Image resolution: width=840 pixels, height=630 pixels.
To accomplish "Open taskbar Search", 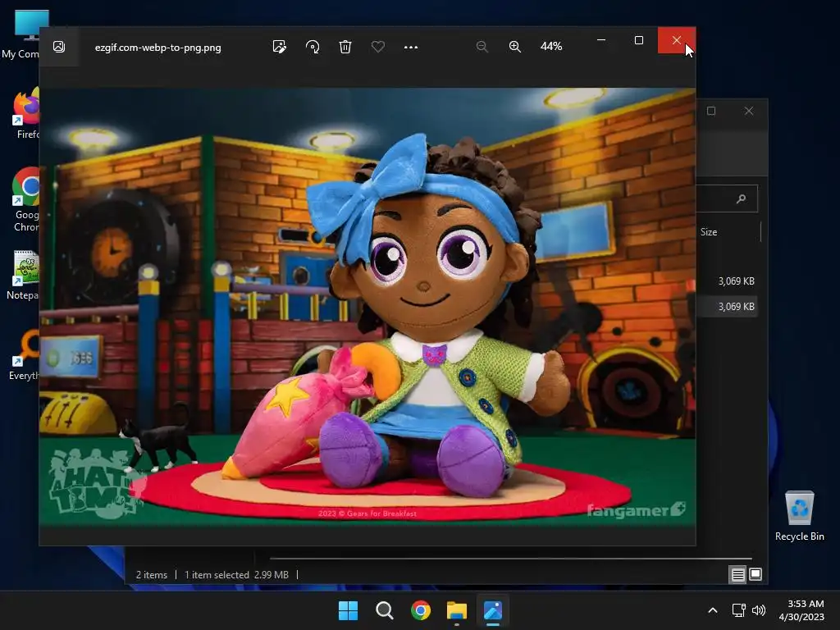I will pyautogui.click(x=384, y=610).
